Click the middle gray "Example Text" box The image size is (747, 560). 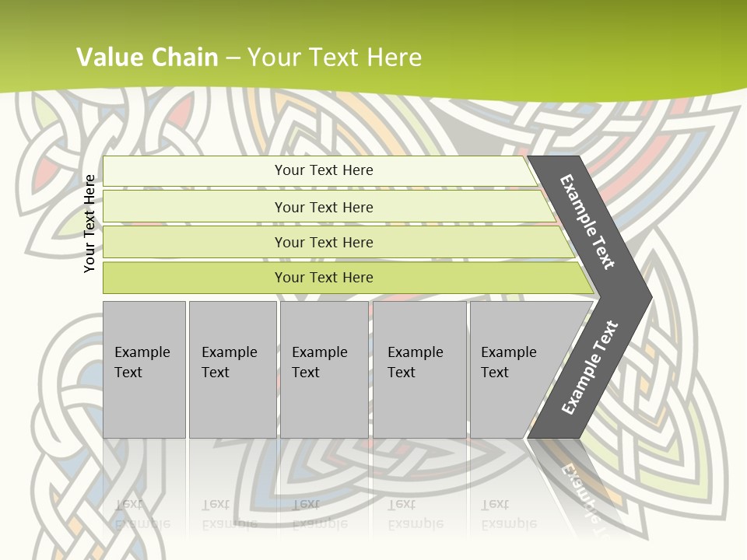pyautogui.click(x=324, y=369)
